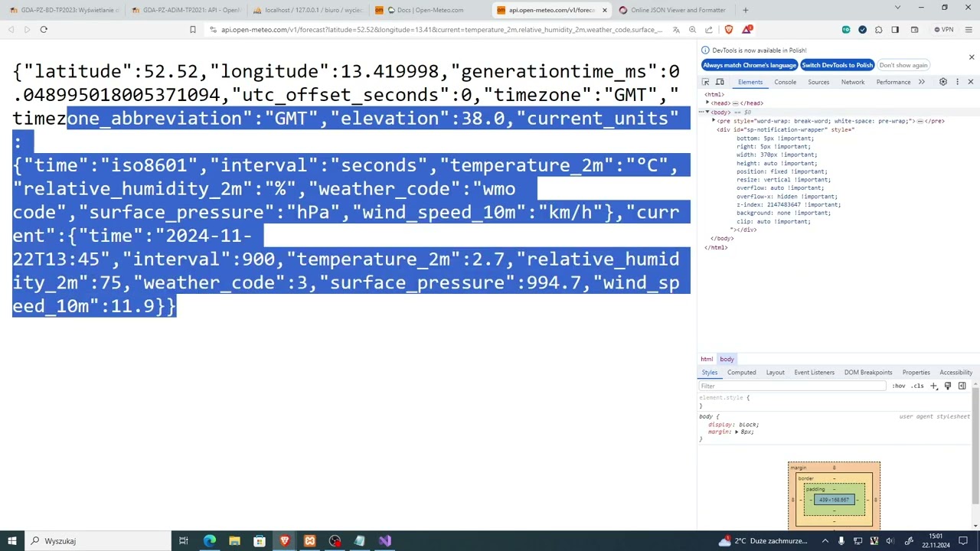
Task: Close the DevTools panel
Action: [970, 82]
